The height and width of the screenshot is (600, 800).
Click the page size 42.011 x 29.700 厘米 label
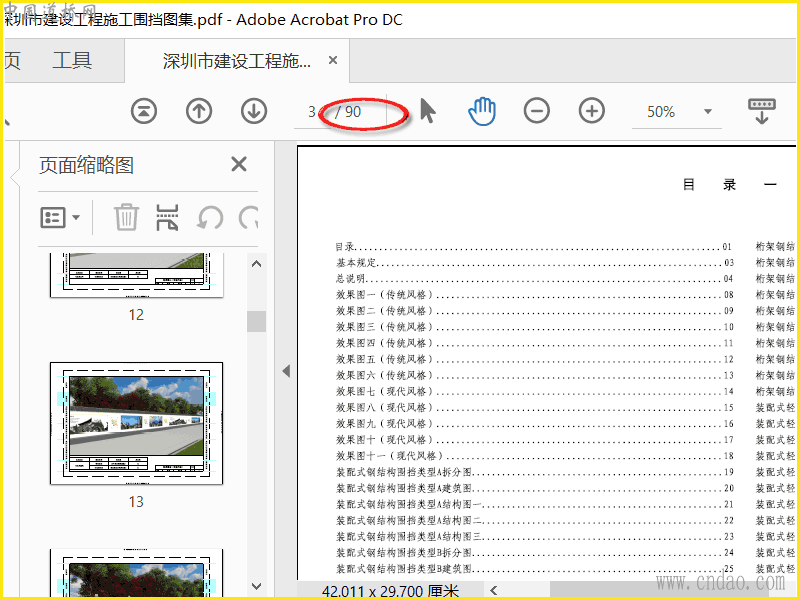coord(391,591)
